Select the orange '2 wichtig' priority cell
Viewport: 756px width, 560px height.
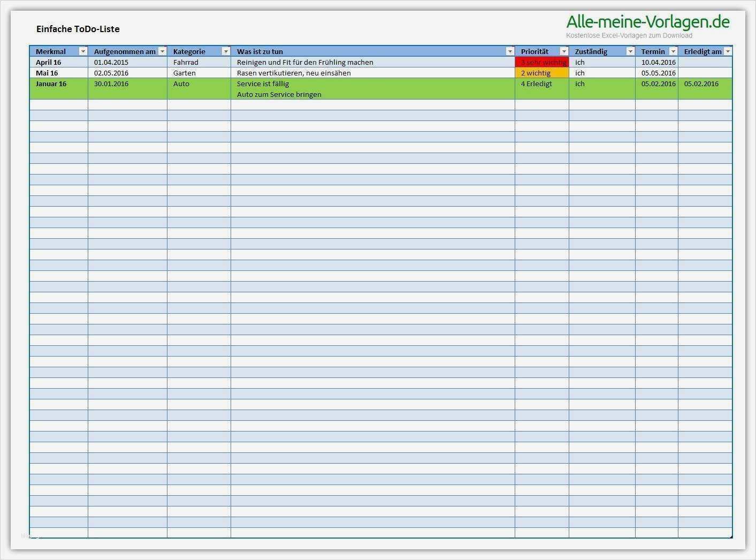pos(541,73)
